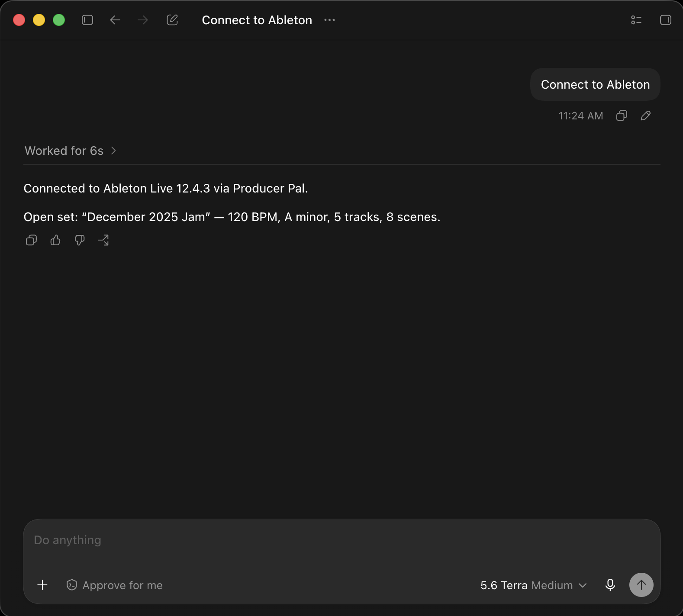The height and width of the screenshot is (616, 683).
Task: Minimize the window with yellow button
Action: point(39,20)
